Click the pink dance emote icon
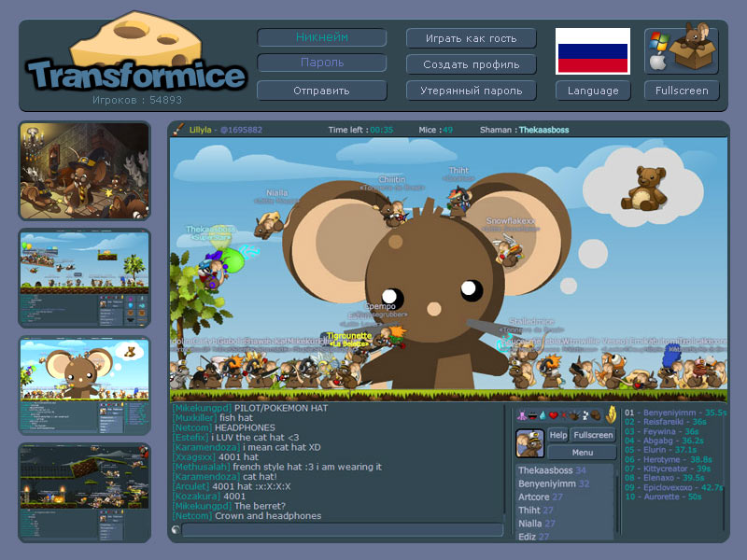This screenshot has height=560, width=747. pyautogui.click(x=522, y=415)
